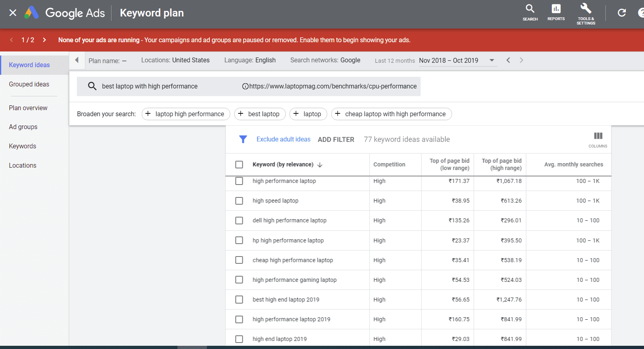Click keyword search input text

[150, 86]
